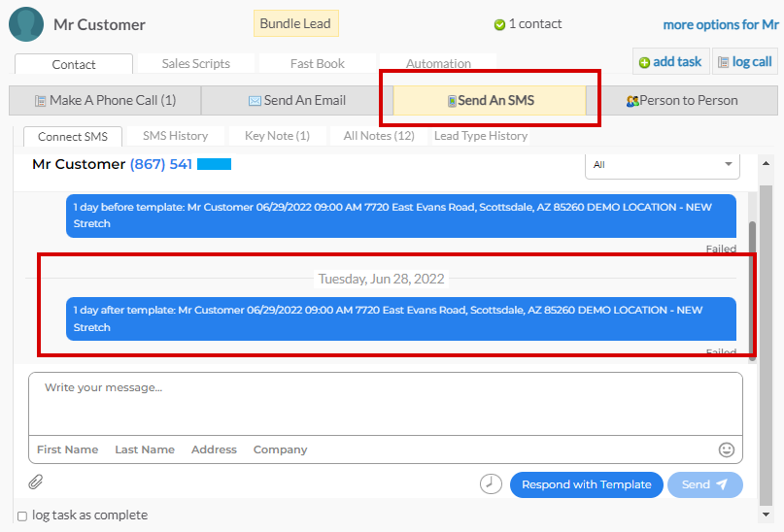
Task: Click the log call button
Action: (x=745, y=61)
